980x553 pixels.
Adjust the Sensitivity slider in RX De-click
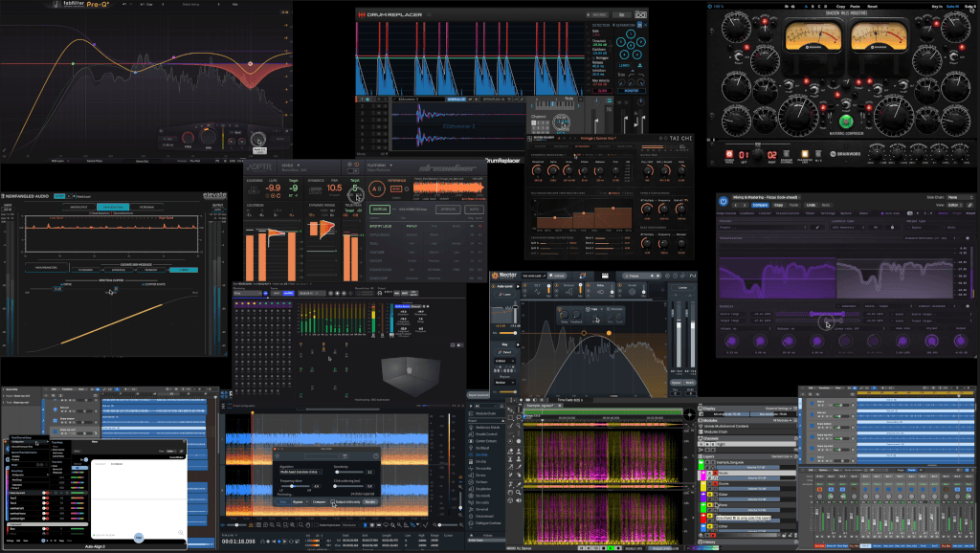(x=349, y=472)
